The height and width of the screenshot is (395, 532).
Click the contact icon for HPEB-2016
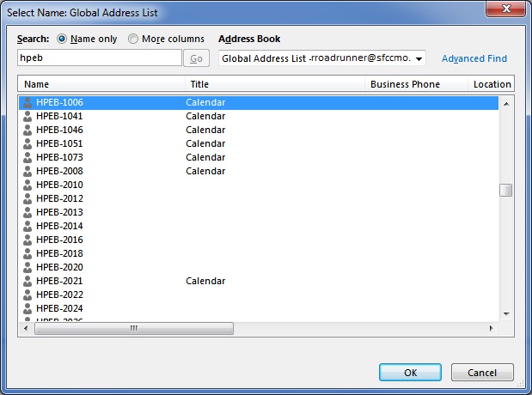point(28,240)
